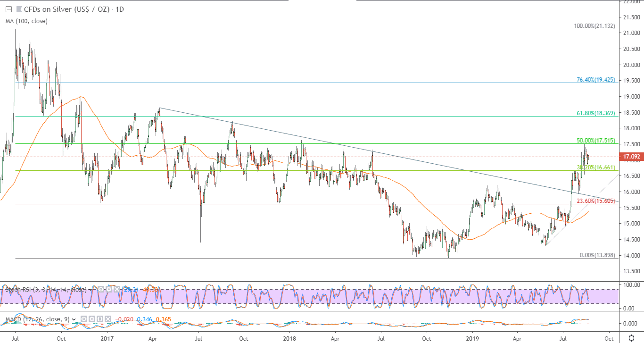The height and width of the screenshot is (343, 644).
Task: Hide the Stoch RSI indicator with eye icon
Action: click(100, 289)
